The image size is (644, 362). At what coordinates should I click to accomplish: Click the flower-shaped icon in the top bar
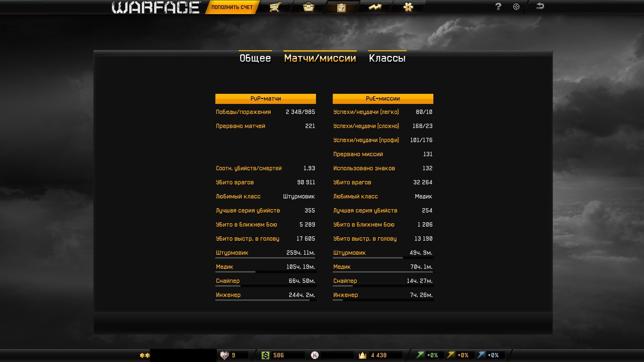(x=408, y=7)
